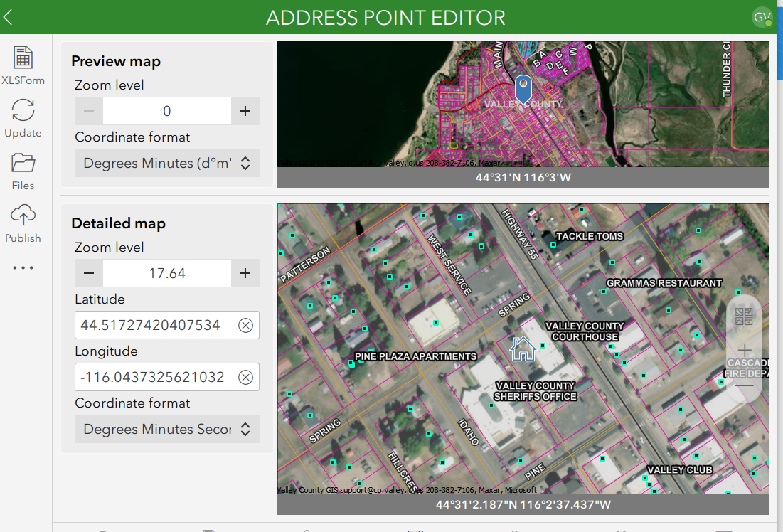Open the XLSForm editor
Screen dimensions: 783x532
(23, 64)
